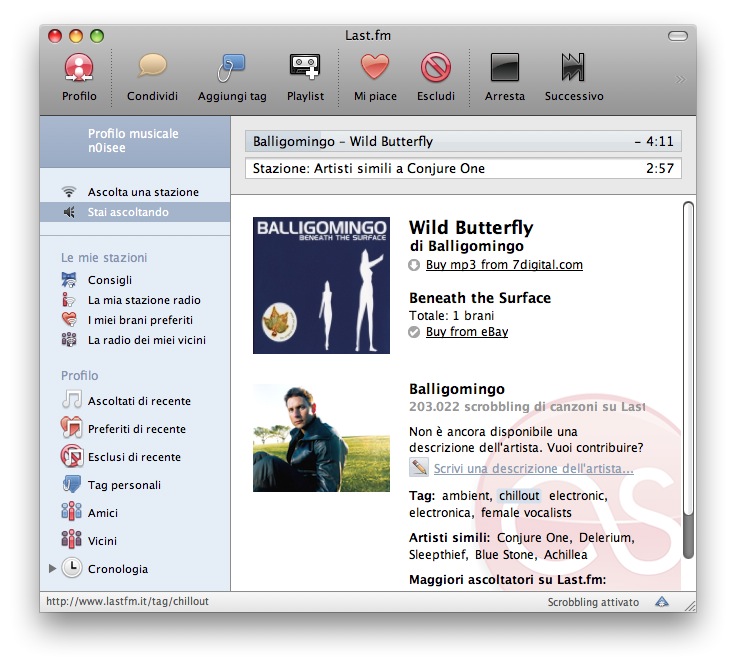Viewport: 736px width, 667px height.
Task: Click the Tag personali icon
Action: click(72, 484)
